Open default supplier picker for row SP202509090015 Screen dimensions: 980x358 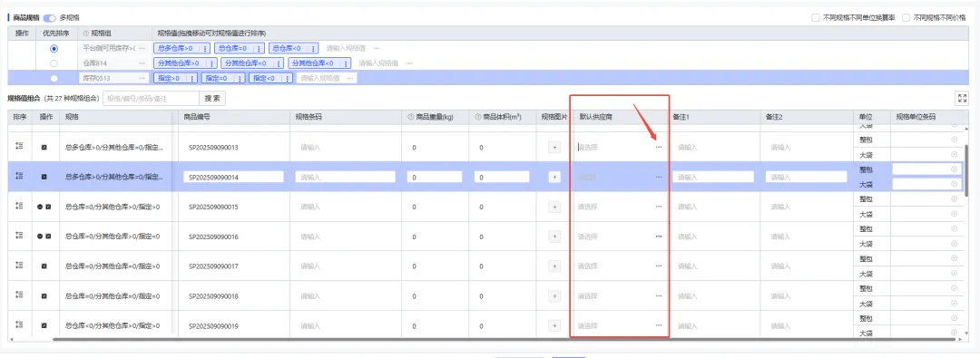(x=659, y=207)
